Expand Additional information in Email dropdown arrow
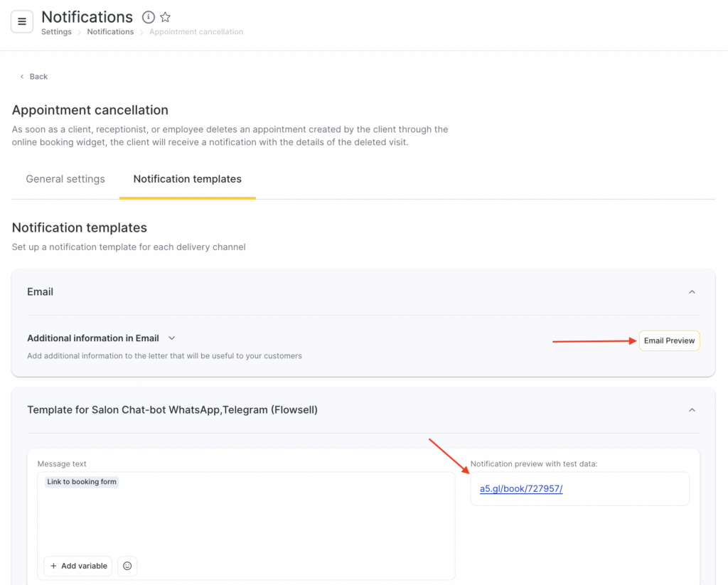 (x=171, y=338)
